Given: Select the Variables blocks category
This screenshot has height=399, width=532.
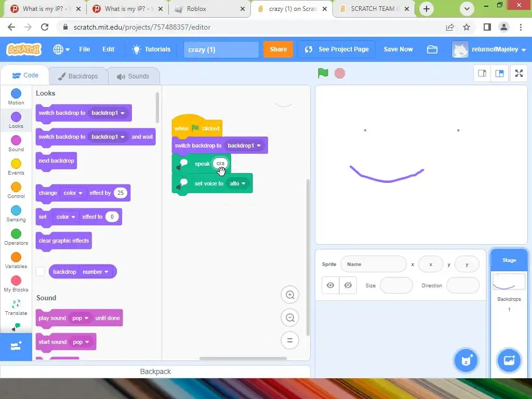Looking at the screenshot, I should 16,261.
